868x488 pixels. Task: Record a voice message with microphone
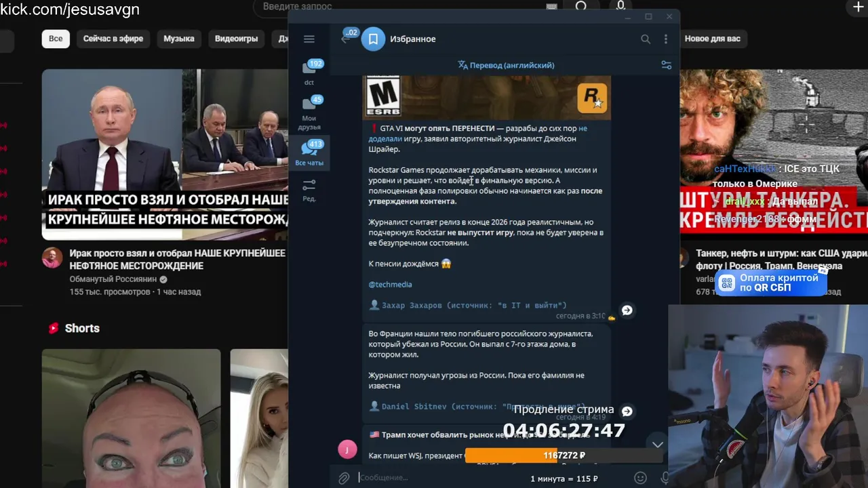tap(665, 478)
